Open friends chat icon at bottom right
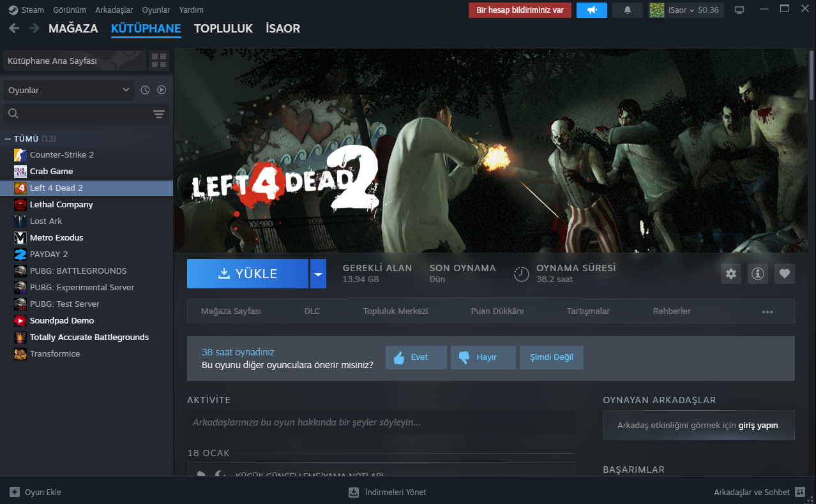The height and width of the screenshot is (504, 816). [x=801, y=492]
